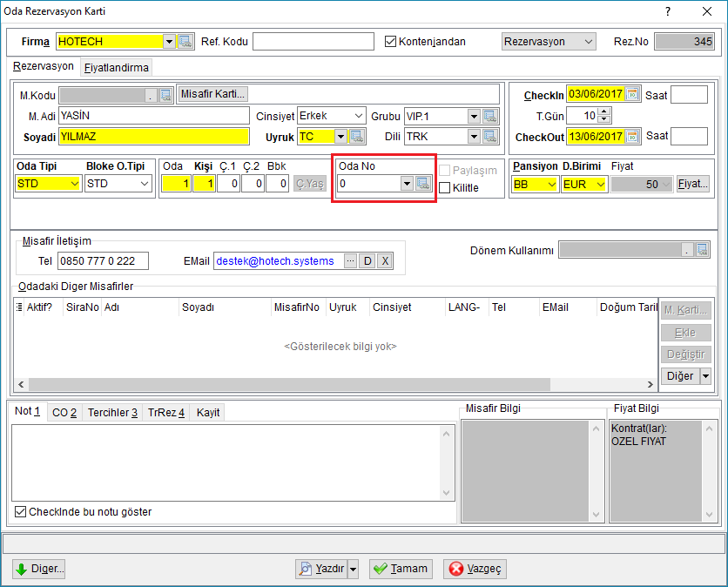Expand the Uyruk TC dropdown arrow
The width and height of the screenshot is (728, 587).
(x=341, y=137)
